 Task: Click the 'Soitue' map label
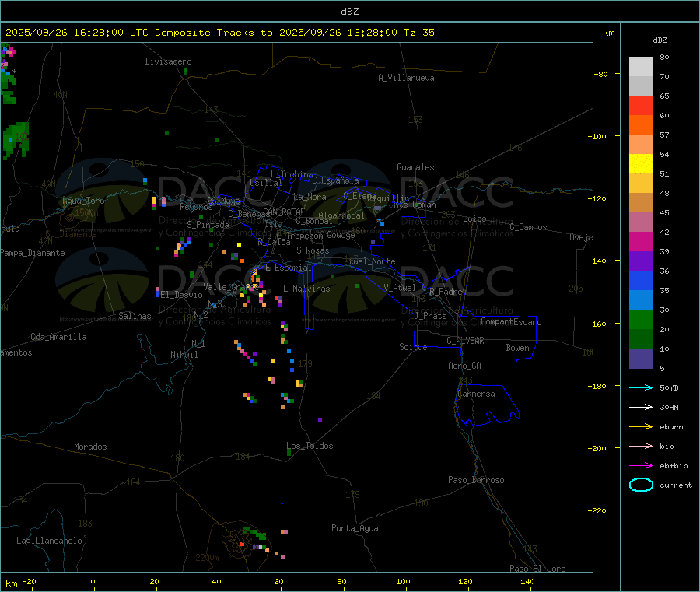[x=414, y=347]
